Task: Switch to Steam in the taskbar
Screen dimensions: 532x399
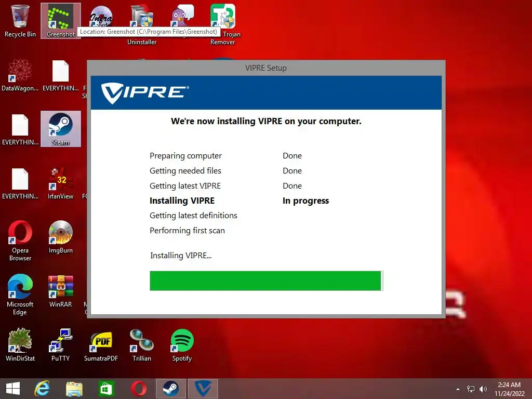Action: click(170, 389)
